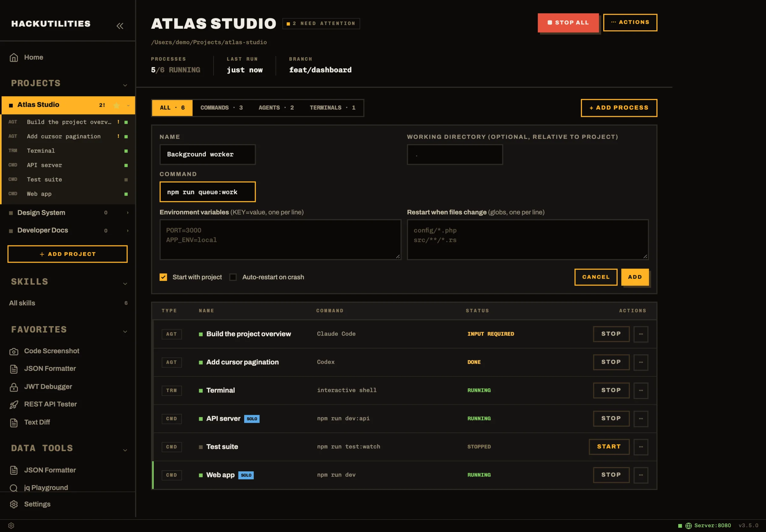Open the JWT Debugger lock icon
766x532 pixels.
pos(14,387)
